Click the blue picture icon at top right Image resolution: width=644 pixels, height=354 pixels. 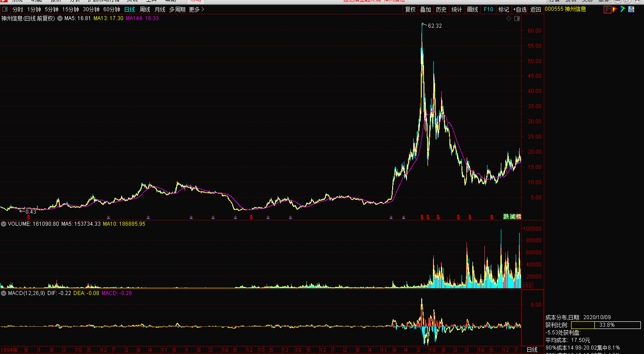click(631, 9)
